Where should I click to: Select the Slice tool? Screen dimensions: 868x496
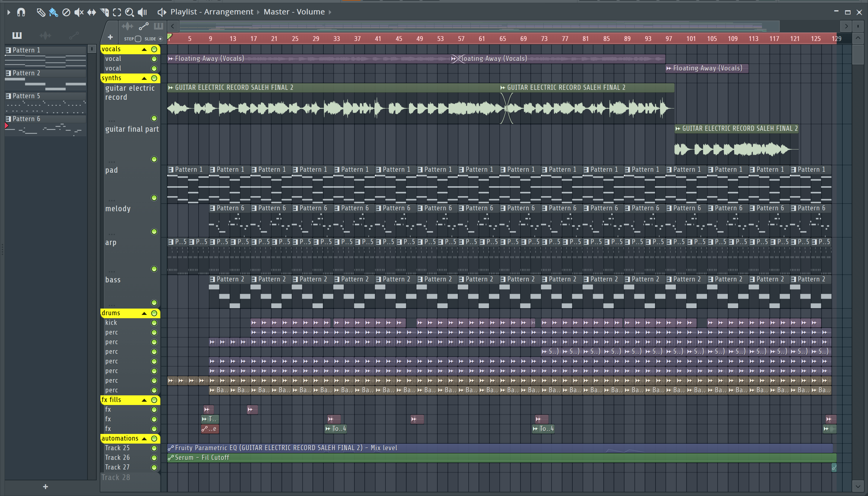pos(105,13)
